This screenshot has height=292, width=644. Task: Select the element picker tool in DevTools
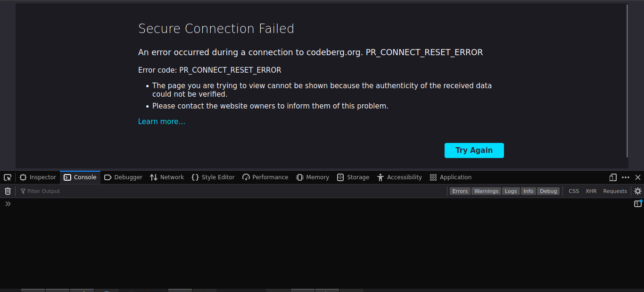[7, 177]
